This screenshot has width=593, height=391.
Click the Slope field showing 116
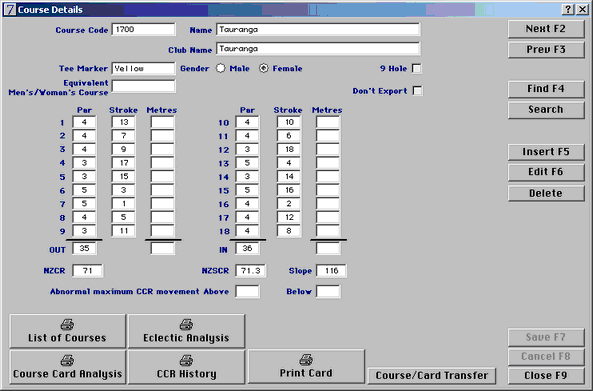[331, 271]
